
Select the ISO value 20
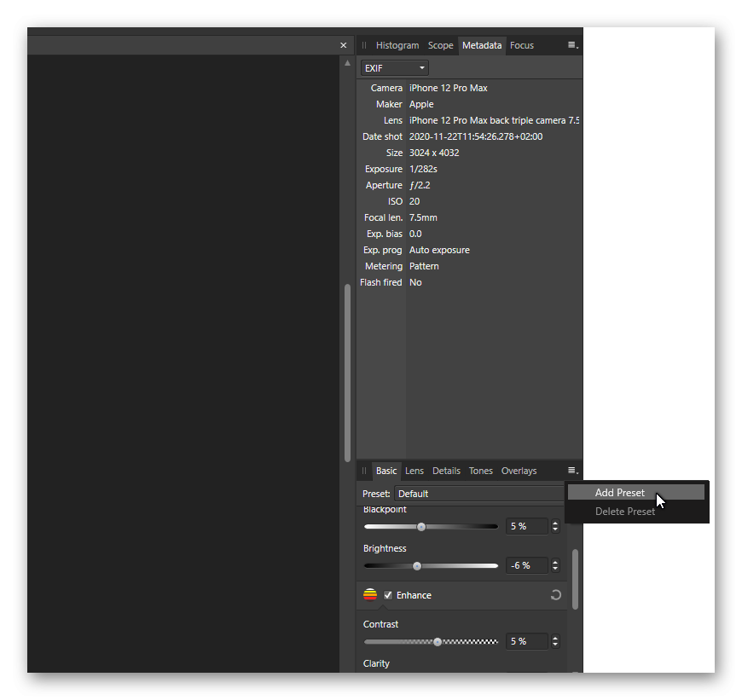click(414, 201)
